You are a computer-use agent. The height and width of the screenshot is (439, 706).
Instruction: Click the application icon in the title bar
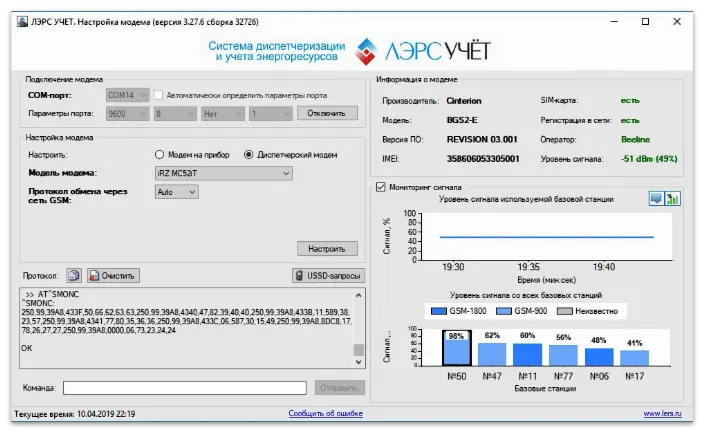pos(22,22)
